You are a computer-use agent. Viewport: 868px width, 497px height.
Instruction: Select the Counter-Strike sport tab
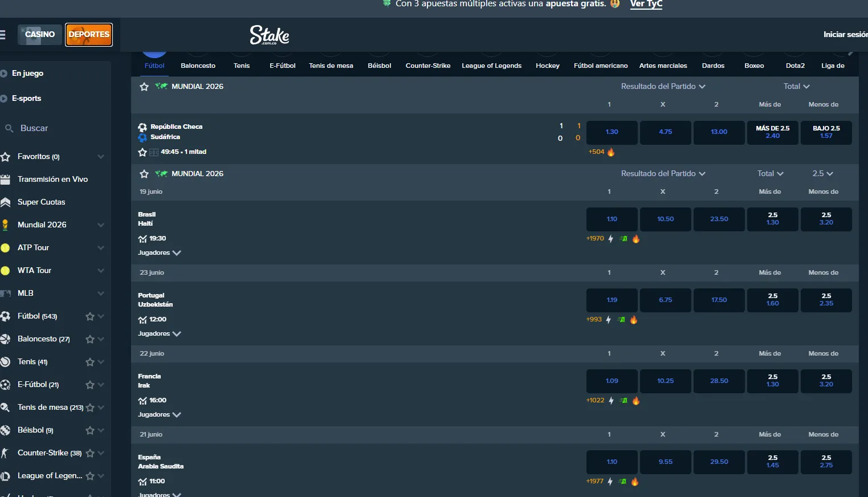click(428, 66)
